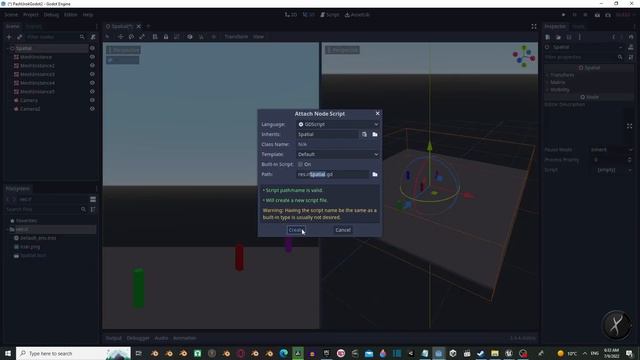640x360 pixels.
Task: Click the Class Name field
Action: click(338, 144)
